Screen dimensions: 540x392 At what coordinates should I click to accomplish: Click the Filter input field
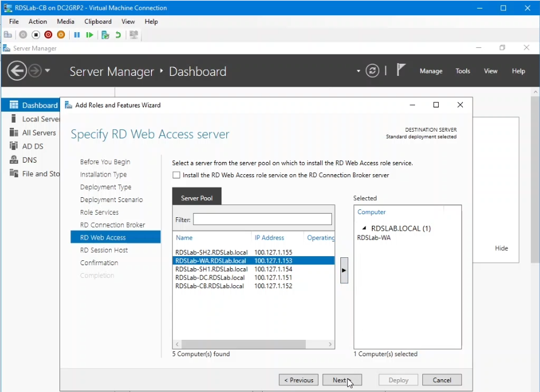[x=263, y=220]
